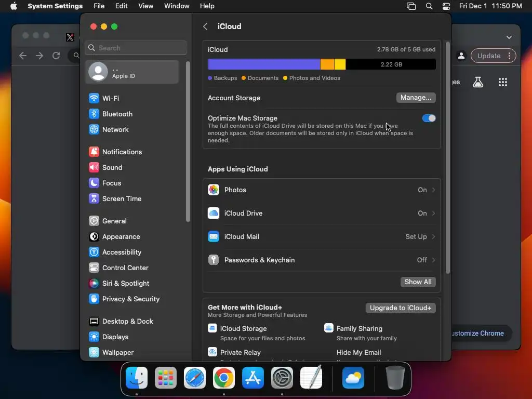The height and width of the screenshot is (399, 532).
Task: Click Stage Manager icon in menu bar
Action: tap(411, 6)
